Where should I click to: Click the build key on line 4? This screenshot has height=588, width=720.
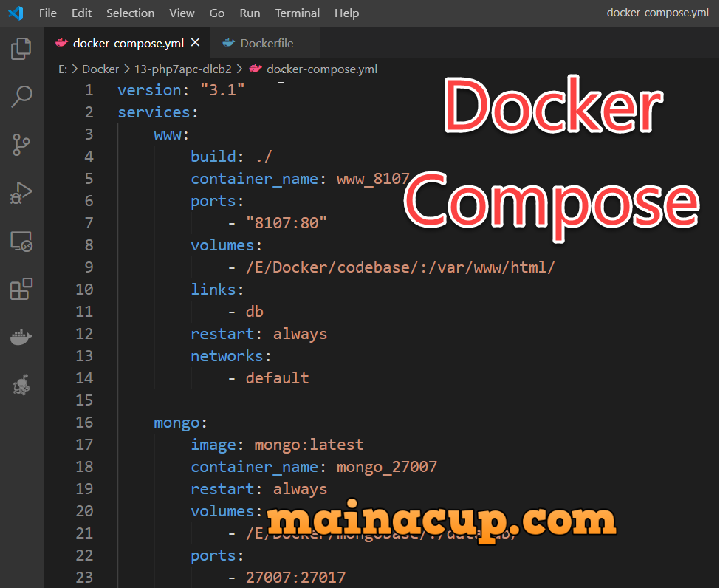coord(213,157)
